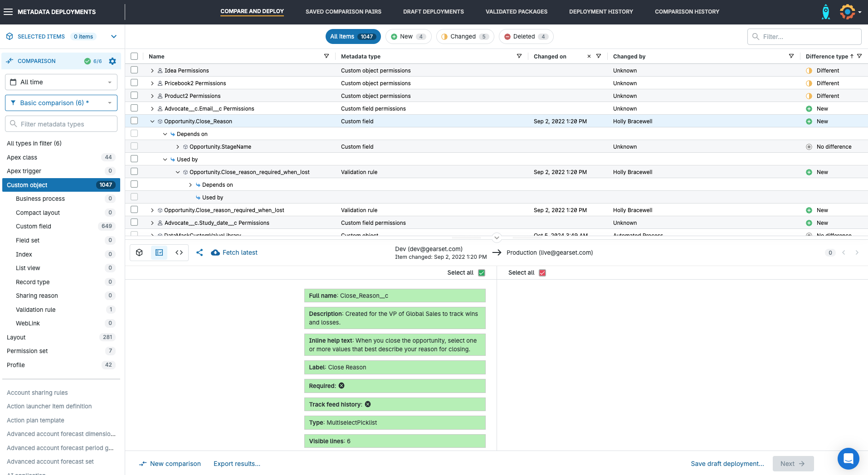Image resolution: width=868 pixels, height=475 pixels.
Task: Switch to the XML code view icon
Action: click(179, 252)
